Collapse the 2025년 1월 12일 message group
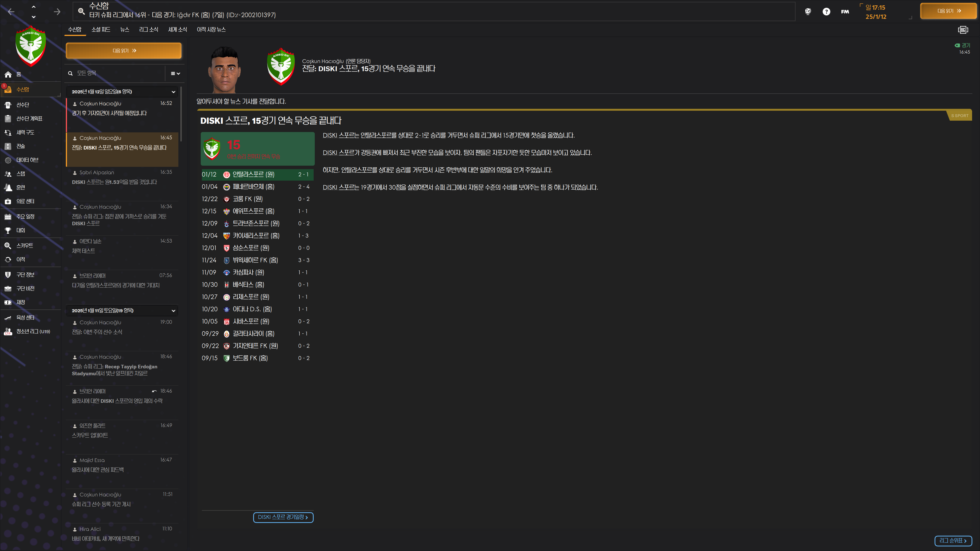 pos(174,92)
